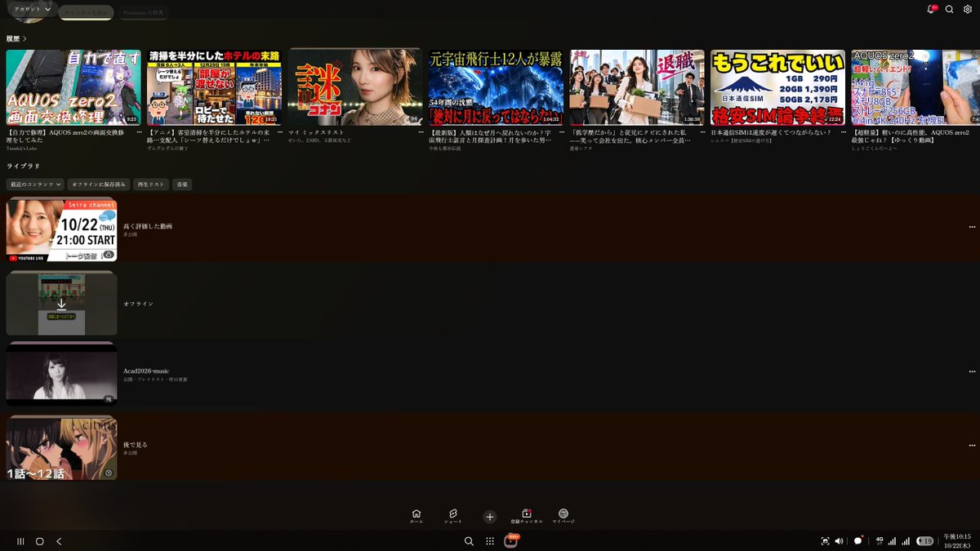The width and height of the screenshot is (980, 551).
Task: Click channel name Tanukij's Labo
Action: point(21,149)
